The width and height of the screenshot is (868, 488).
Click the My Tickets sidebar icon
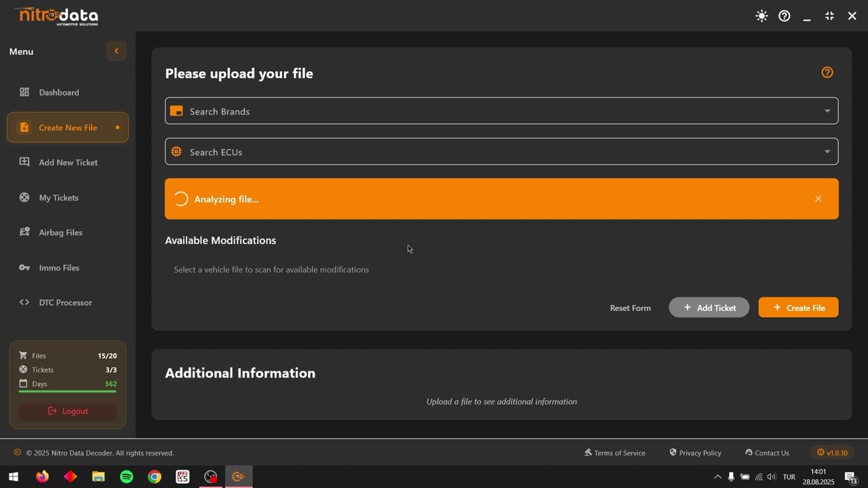click(24, 197)
